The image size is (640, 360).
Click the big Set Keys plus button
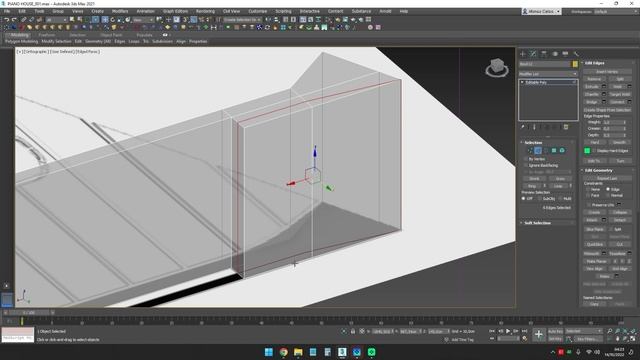pos(539,335)
